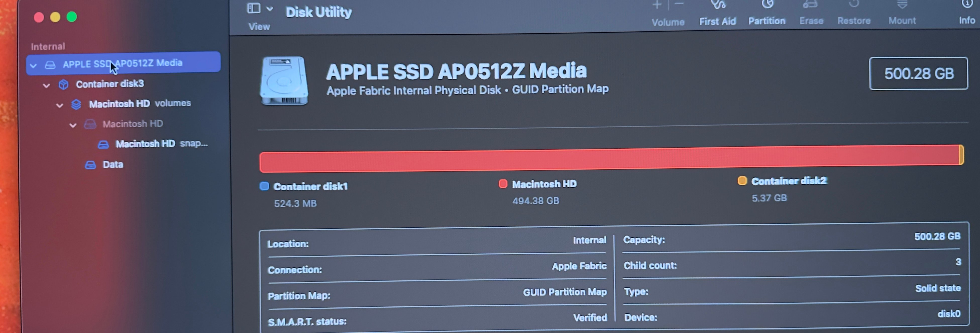Click the Container disk1 legend label

coord(310,186)
